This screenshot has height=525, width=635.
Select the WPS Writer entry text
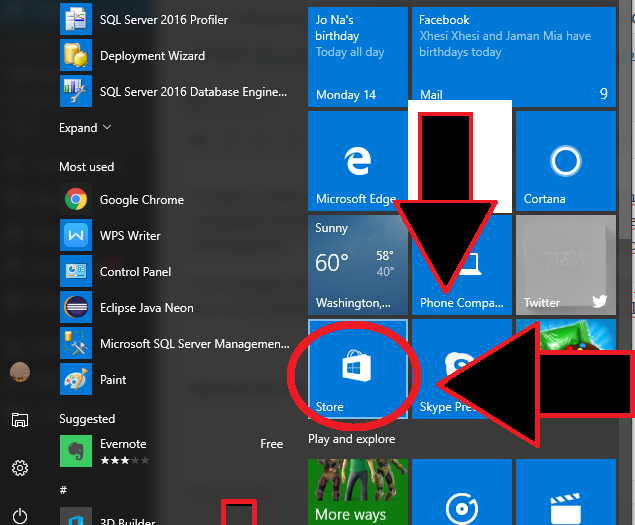tap(130, 236)
